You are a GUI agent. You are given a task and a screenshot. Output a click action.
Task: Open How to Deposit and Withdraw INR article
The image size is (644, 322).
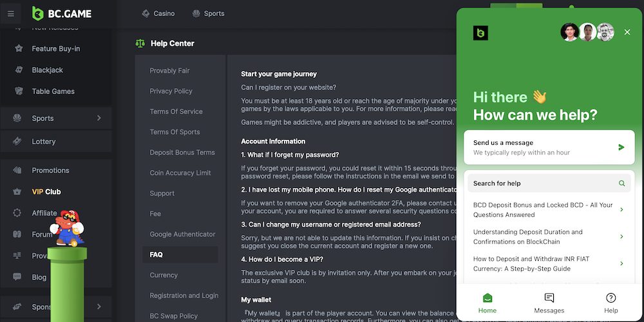pyautogui.click(x=549, y=263)
